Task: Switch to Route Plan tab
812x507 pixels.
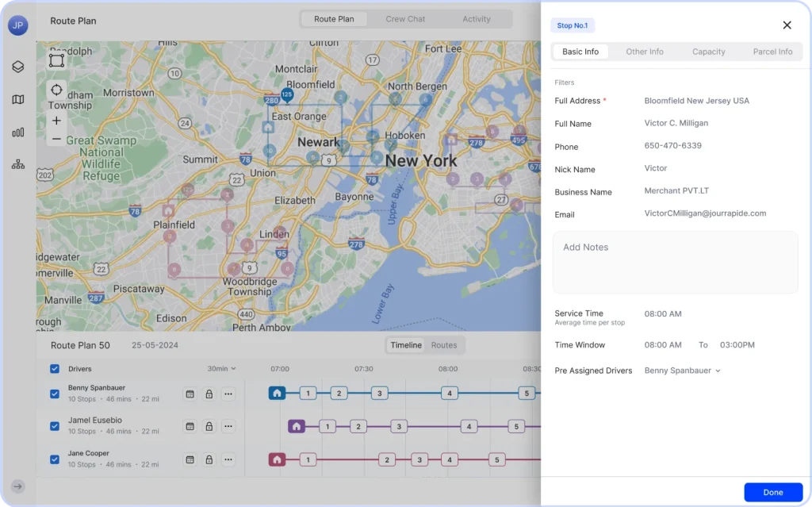Action: [334, 19]
